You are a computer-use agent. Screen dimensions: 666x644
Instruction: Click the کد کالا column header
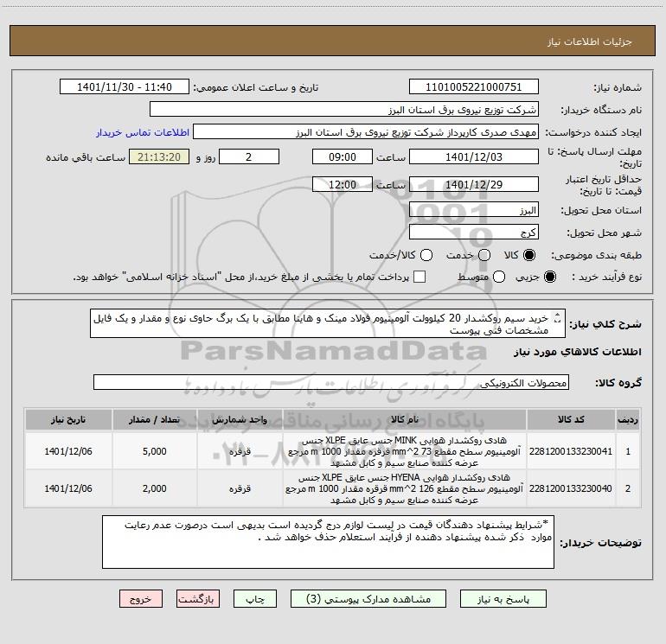tap(571, 419)
